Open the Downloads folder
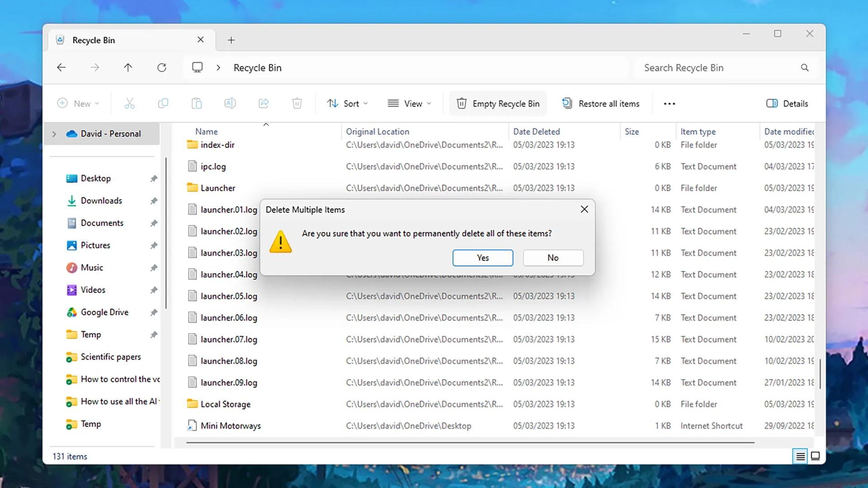The image size is (868, 488). tap(101, 200)
